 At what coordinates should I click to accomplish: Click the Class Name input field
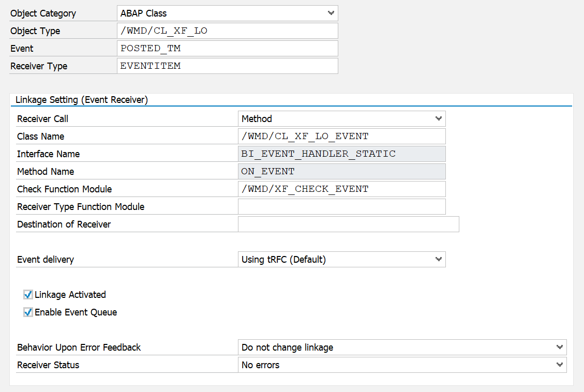click(341, 137)
